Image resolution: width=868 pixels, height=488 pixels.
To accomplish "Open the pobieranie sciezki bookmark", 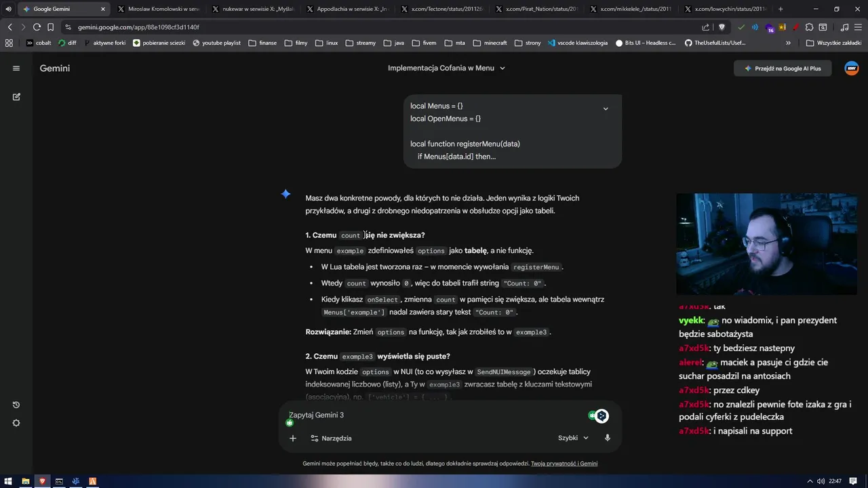I will click(159, 43).
